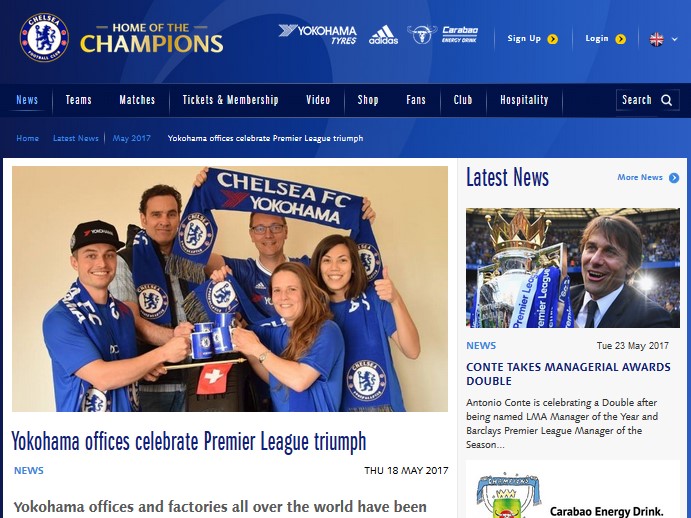Open the Carabao Energy Drink sponsor logo
Viewport: 691px width, 518px height.
click(x=442, y=34)
